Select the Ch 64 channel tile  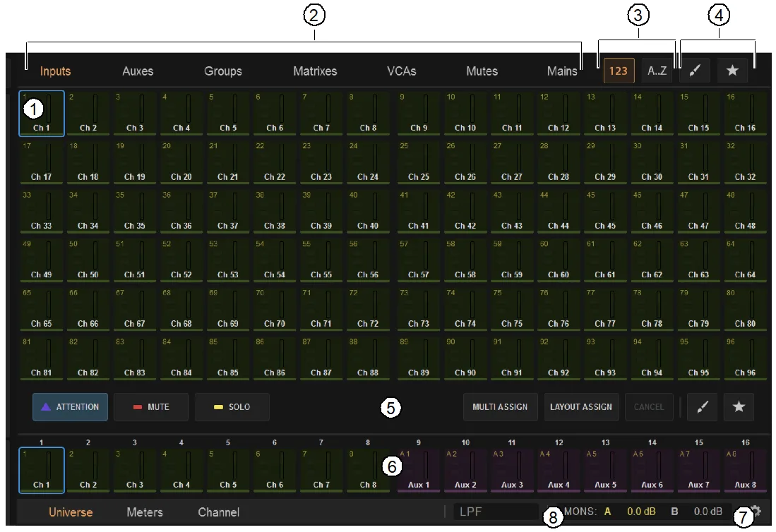746,260
